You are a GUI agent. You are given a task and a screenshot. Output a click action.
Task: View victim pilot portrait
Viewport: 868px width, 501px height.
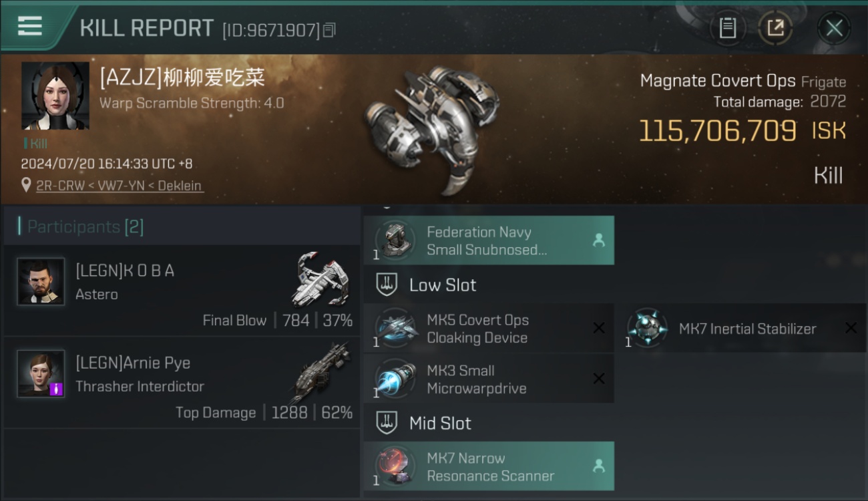click(x=55, y=96)
